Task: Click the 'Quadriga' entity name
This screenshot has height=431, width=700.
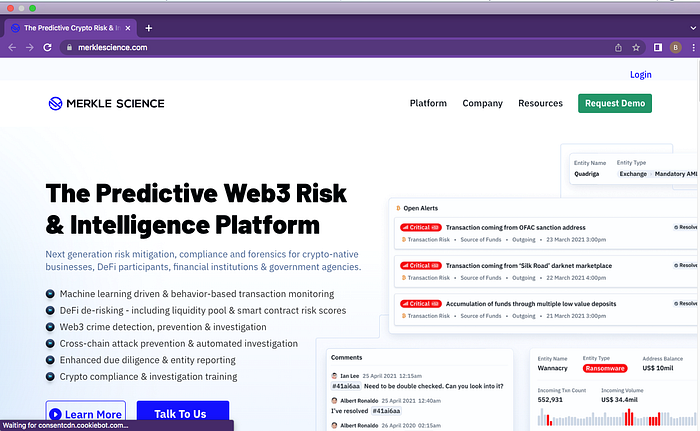Action: pos(587,174)
